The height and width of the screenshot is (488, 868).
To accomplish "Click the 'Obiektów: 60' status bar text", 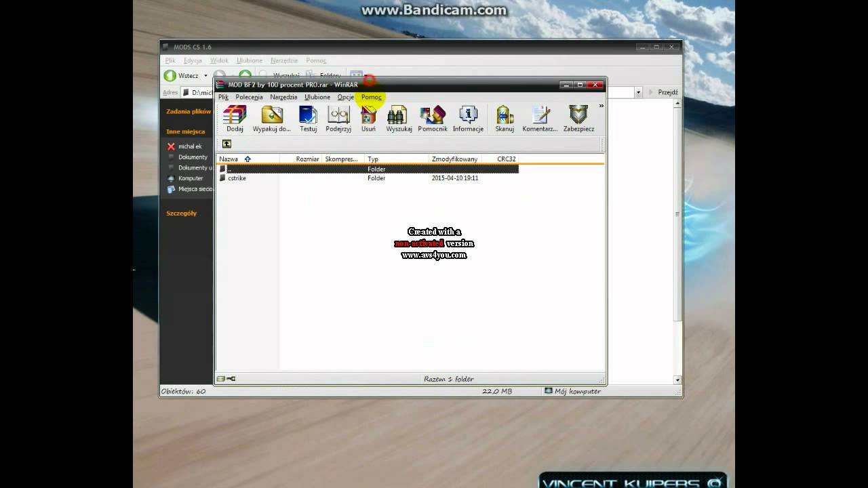I will (x=183, y=391).
